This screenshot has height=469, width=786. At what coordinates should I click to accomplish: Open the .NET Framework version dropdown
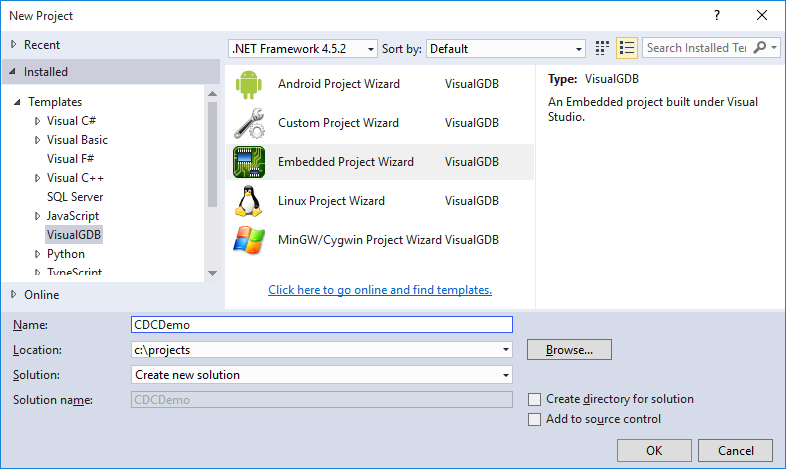tap(303, 49)
